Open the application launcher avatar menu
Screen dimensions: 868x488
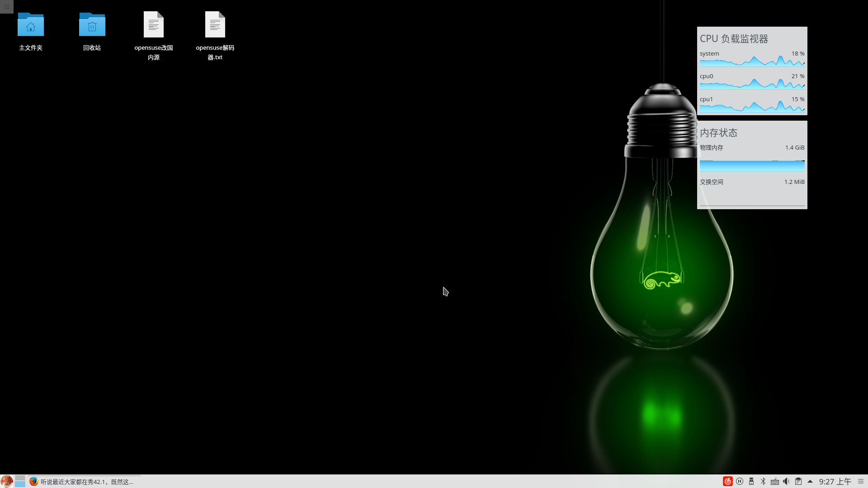pyautogui.click(x=6, y=481)
